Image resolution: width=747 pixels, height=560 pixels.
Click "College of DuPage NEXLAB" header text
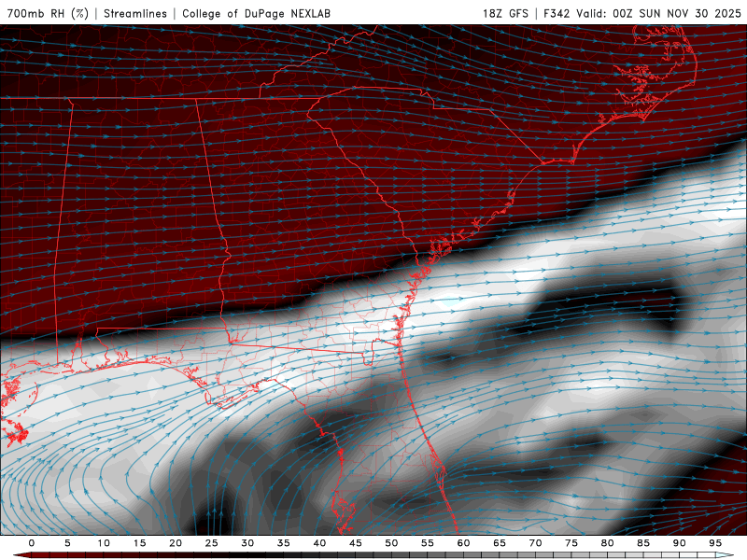256,13
